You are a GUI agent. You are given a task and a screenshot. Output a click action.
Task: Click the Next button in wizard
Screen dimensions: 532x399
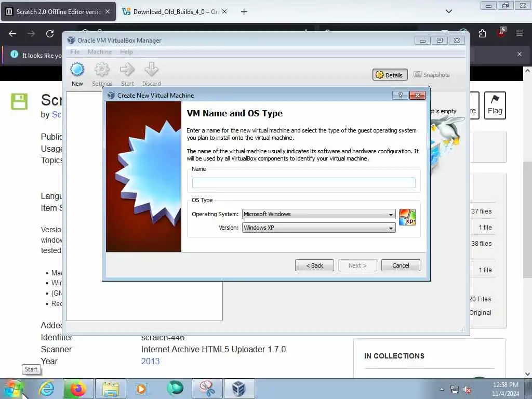coord(357,265)
